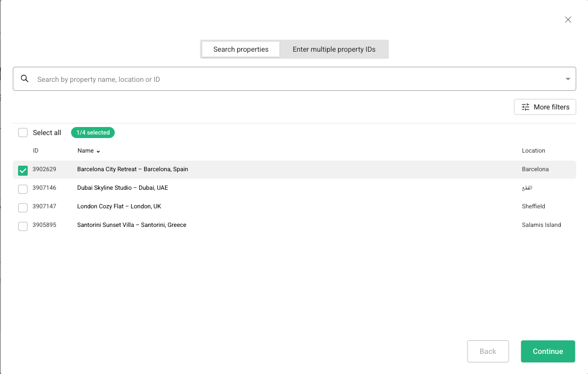
Task: Switch to Search properties tab
Action: click(241, 49)
